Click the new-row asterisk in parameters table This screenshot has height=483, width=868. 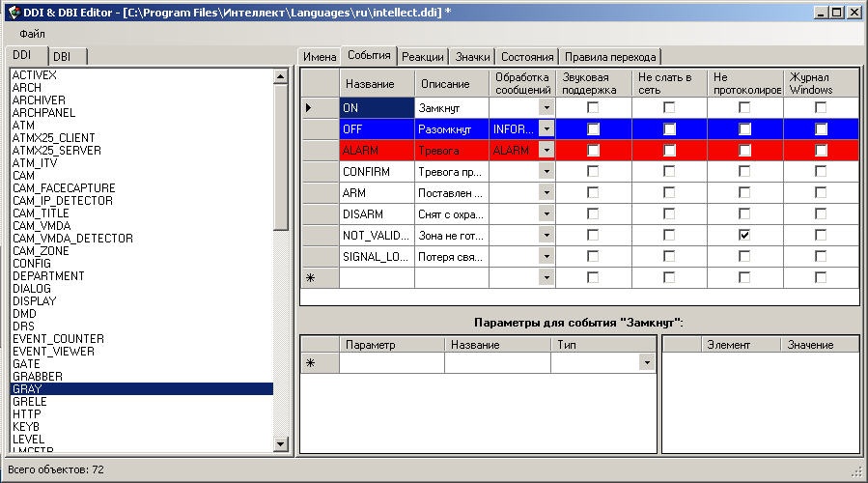310,363
